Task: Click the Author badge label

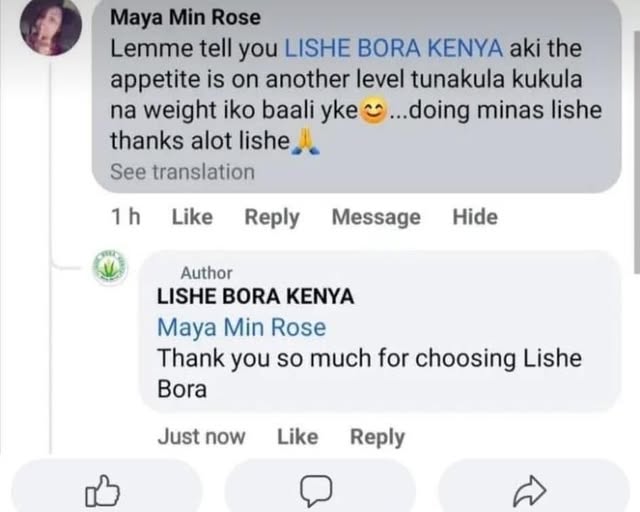Action: click(206, 273)
